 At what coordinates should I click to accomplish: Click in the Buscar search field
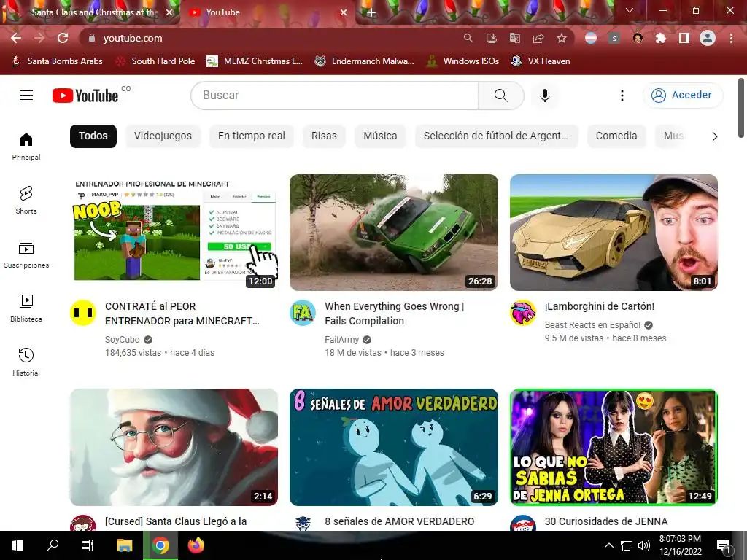point(334,96)
